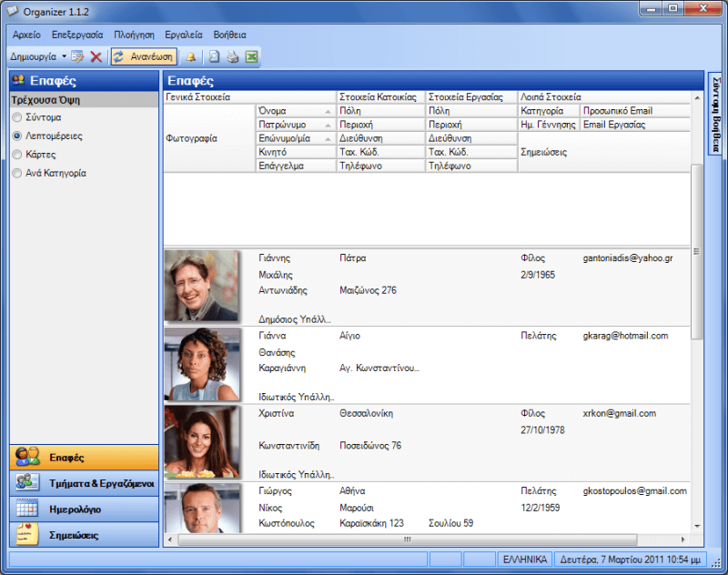Open the Εργαλεία menu
Image resolution: width=728 pixels, height=575 pixels.
click(183, 35)
